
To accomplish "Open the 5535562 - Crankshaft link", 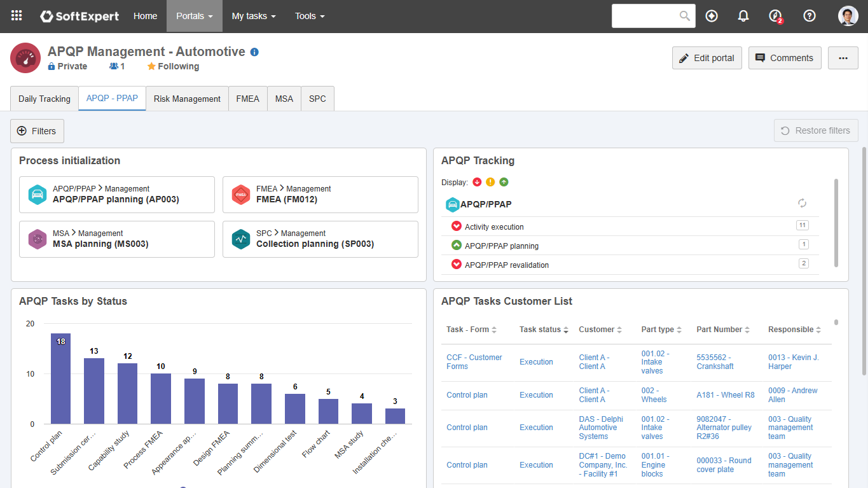I will click(x=715, y=362).
